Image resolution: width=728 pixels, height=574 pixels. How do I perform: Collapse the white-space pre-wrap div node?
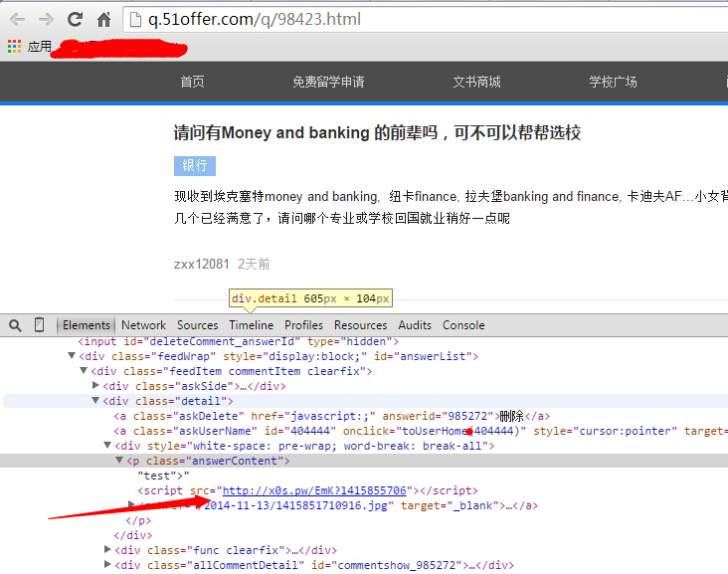(x=107, y=445)
